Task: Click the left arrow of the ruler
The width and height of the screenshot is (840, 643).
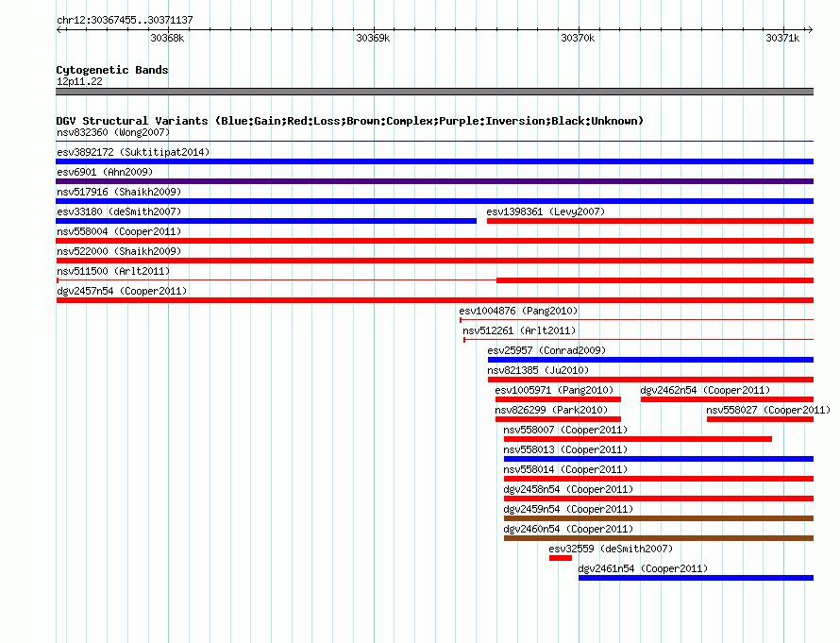Action: (x=59, y=29)
